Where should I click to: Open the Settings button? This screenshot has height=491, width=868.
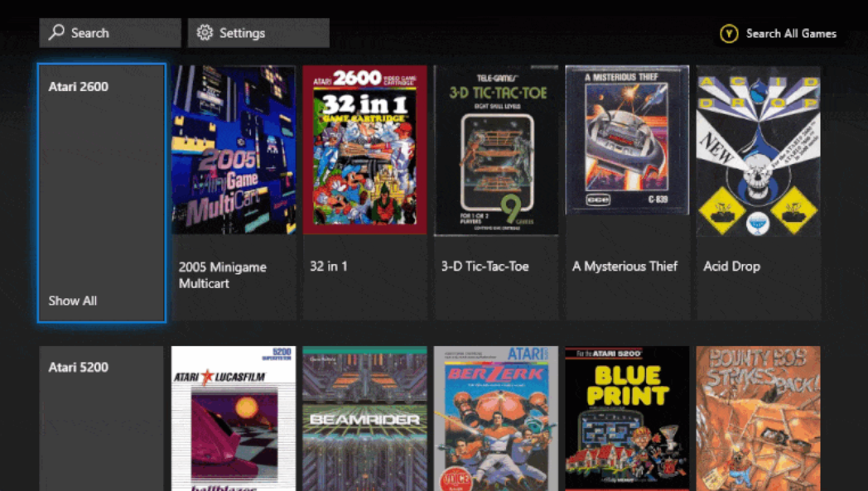258,32
